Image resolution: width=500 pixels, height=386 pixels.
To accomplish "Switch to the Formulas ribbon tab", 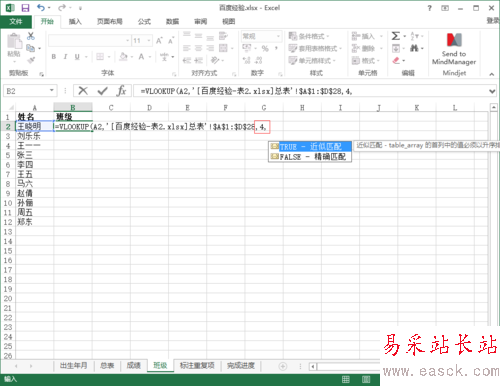I will click(x=144, y=21).
